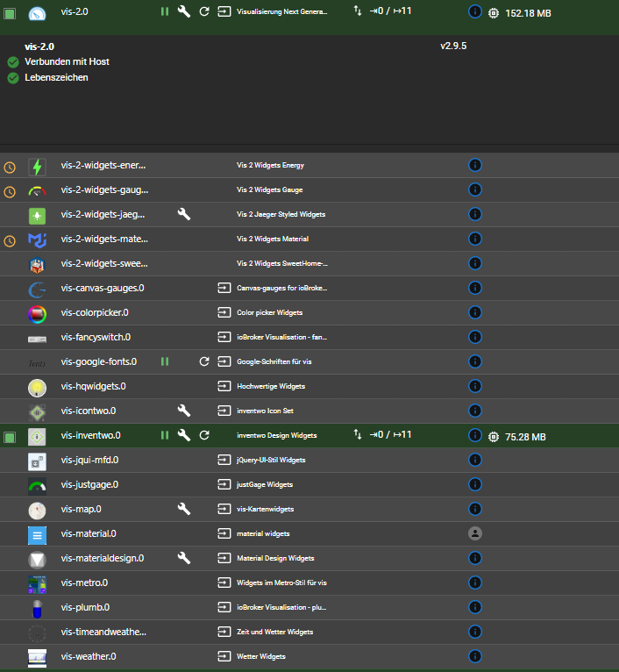Open link for vis-fancyswitch.0
The width and height of the screenshot is (619, 672).
224,337
